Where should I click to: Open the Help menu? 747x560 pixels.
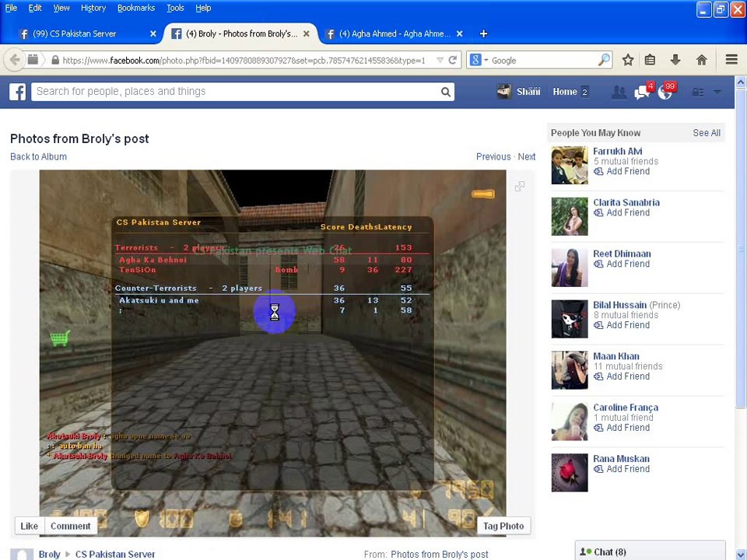[x=203, y=8]
